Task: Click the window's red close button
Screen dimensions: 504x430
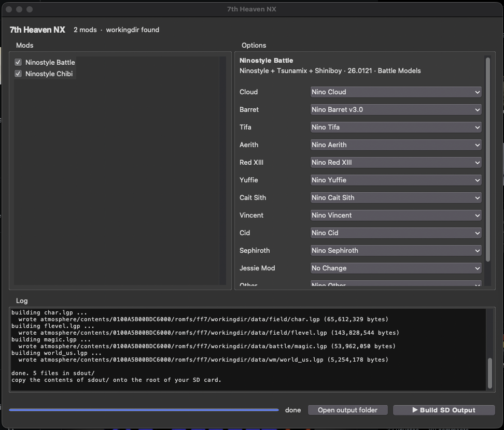Action: [9, 9]
